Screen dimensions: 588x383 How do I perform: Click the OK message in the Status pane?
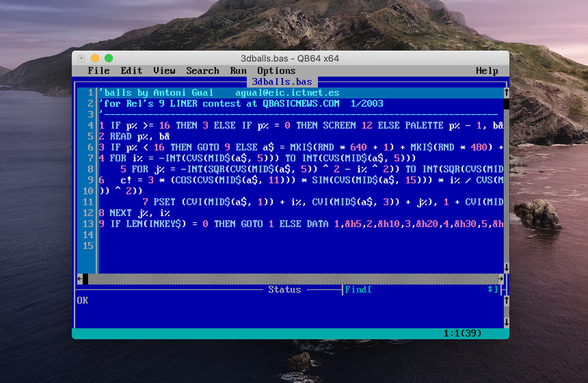[x=82, y=300]
